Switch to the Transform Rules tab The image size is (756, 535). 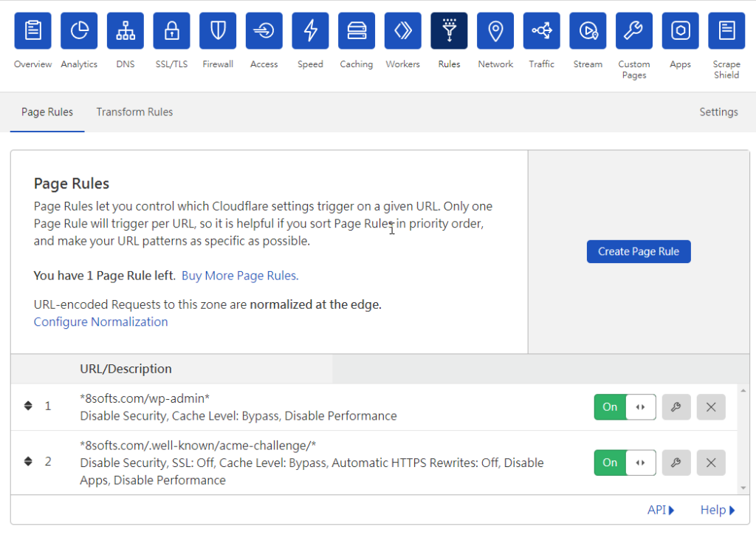click(x=134, y=112)
